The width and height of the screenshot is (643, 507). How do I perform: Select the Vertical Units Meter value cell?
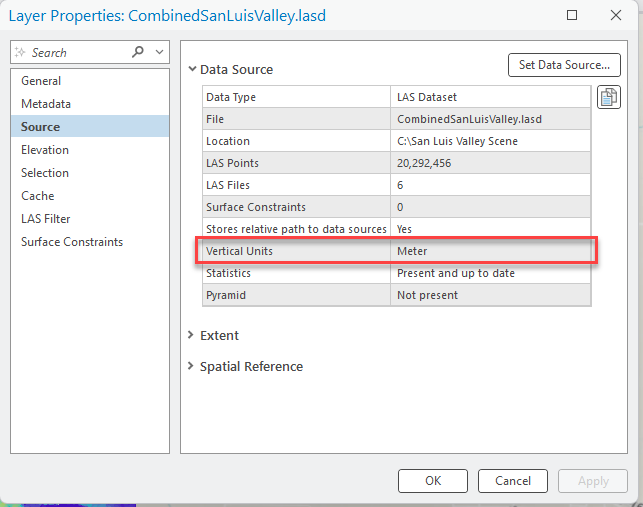490,251
